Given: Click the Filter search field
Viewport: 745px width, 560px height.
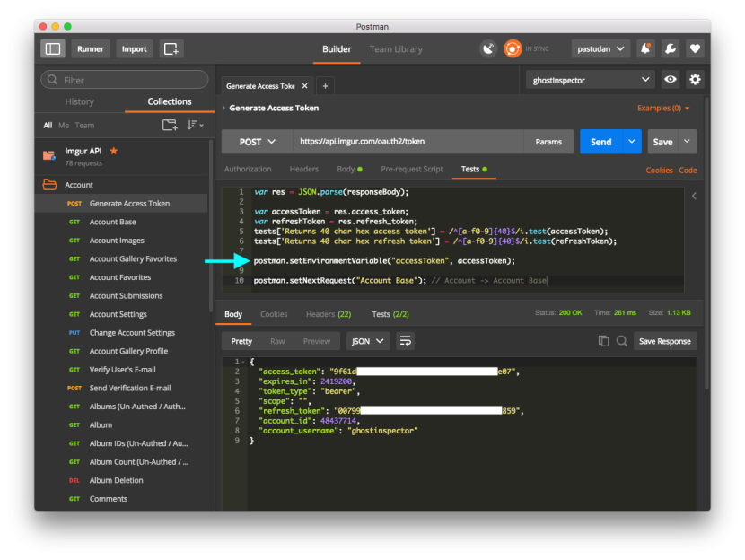Looking at the screenshot, I should [125, 80].
